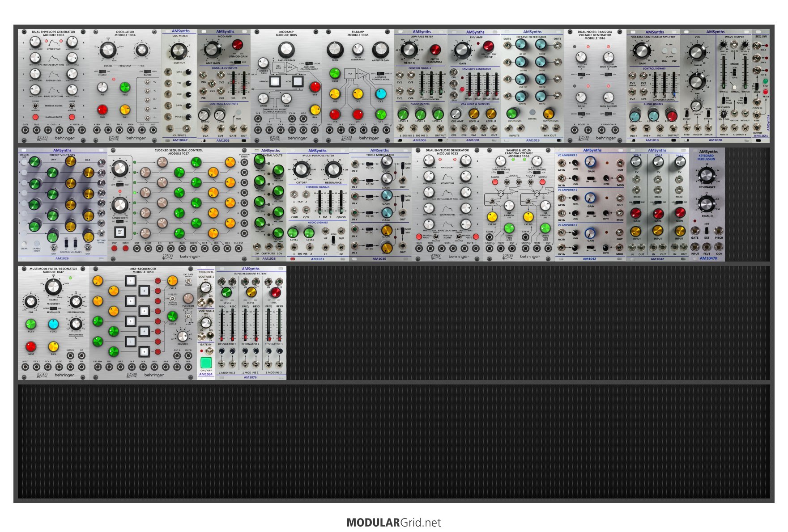Click the Coarse knob on the AM1020 VCO
788x532 pixels.
pyautogui.click(x=697, y=52)
